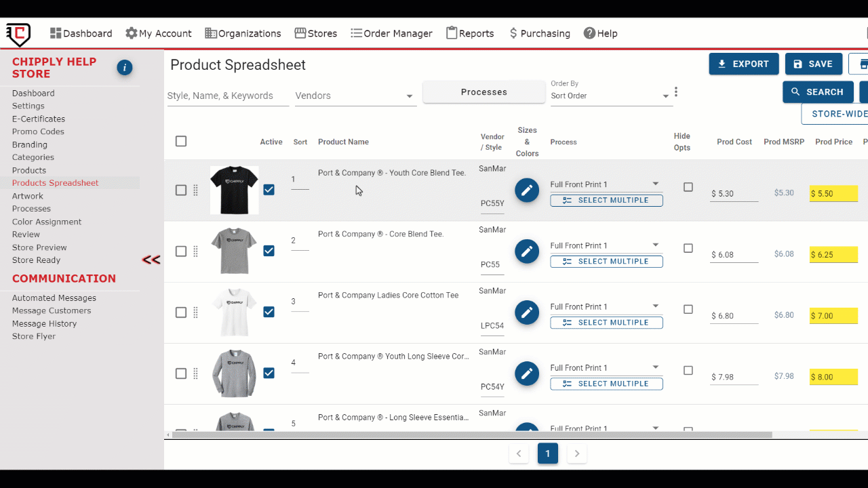Image resolution: width=868 pixels, height=488 pixels.
Task: Check Hide Opts for PC54Y row
Action: [688, 370]
